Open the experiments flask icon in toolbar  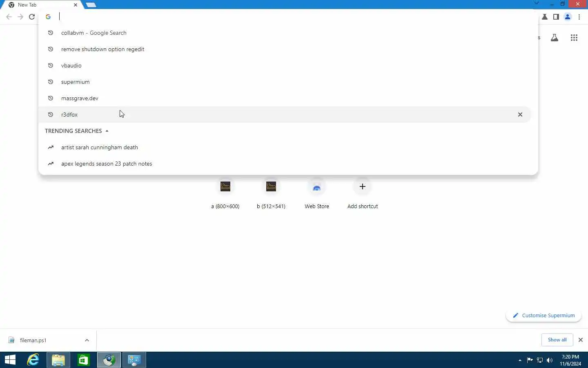click(x=545, y=17)
